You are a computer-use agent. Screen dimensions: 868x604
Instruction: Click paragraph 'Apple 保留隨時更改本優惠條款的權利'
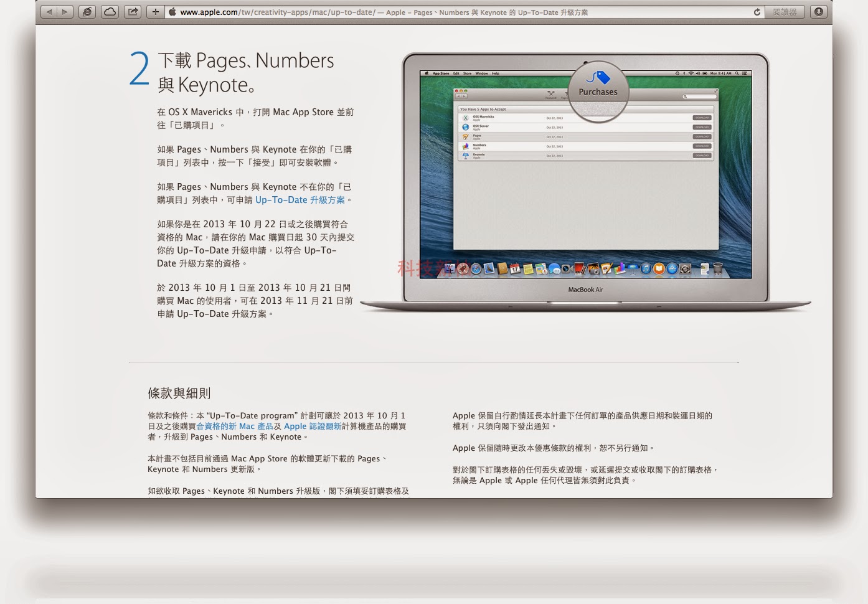tap(554, 448)
